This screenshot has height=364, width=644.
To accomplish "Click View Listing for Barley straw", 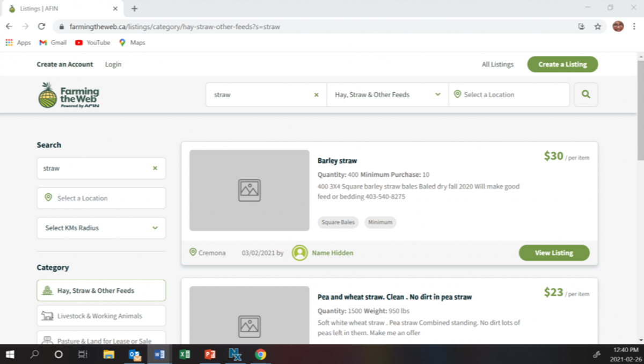I will [x=554, y=253].
